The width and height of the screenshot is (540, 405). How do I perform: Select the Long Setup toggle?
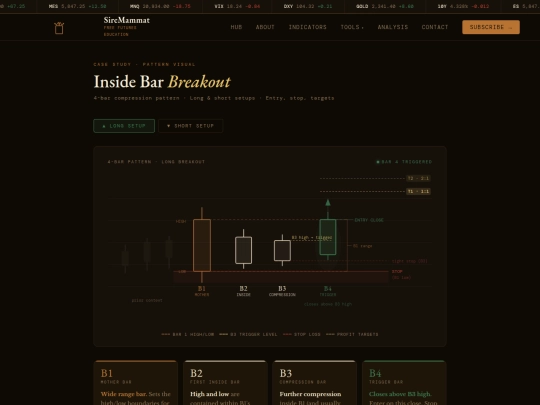click(x=124, y=126)
